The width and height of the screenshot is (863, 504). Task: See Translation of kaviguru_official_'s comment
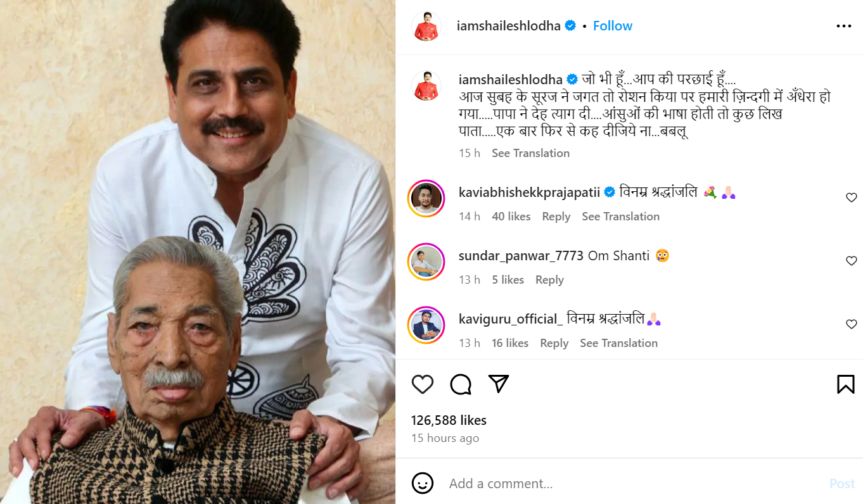click(x=618, y=343)
